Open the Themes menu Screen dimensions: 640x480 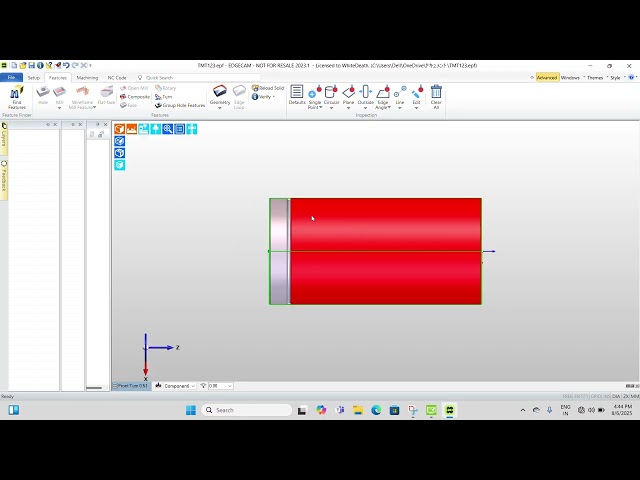[595, 78]
